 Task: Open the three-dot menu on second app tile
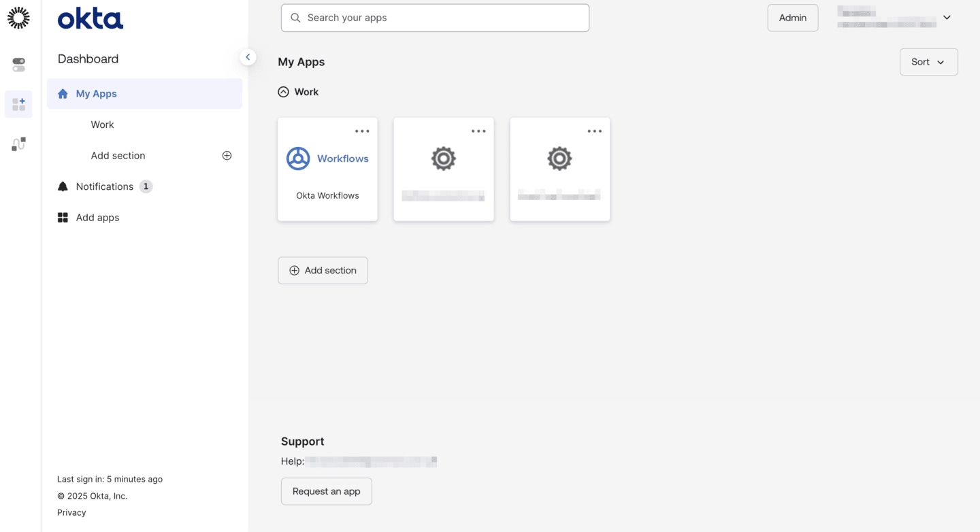pyautogui.click(x=478, y=131)
